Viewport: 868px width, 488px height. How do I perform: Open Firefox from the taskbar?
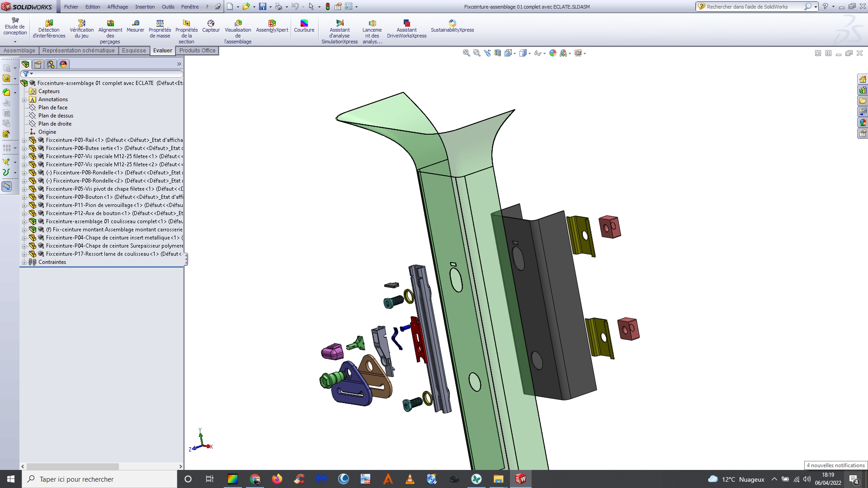coord(277,479)
